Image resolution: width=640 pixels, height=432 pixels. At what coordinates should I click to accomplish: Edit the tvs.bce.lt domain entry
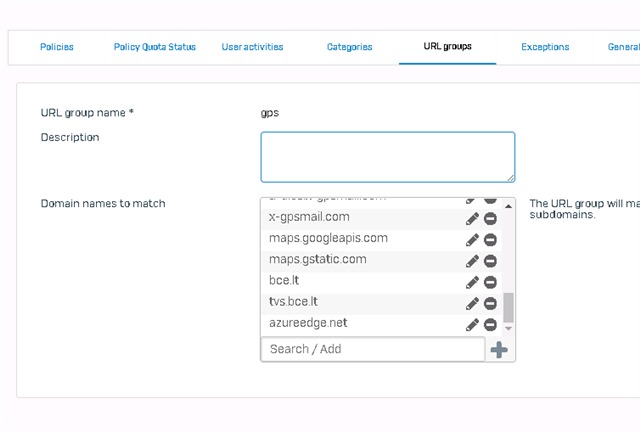[472, 304]
